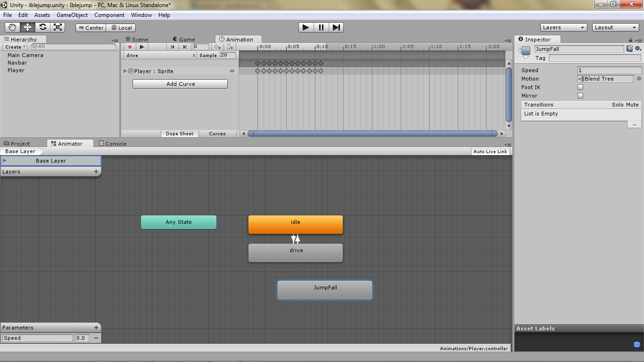The width and height of the screenshot is (644, 362).
Task: Switch to Curves view in Animation window
Action: tap(217, 133)
